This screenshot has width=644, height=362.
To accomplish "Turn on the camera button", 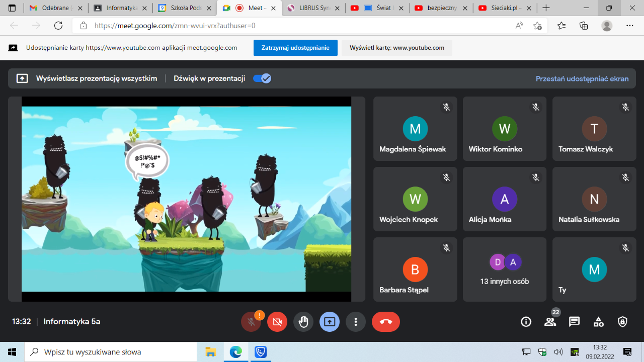I will [277, 322].
